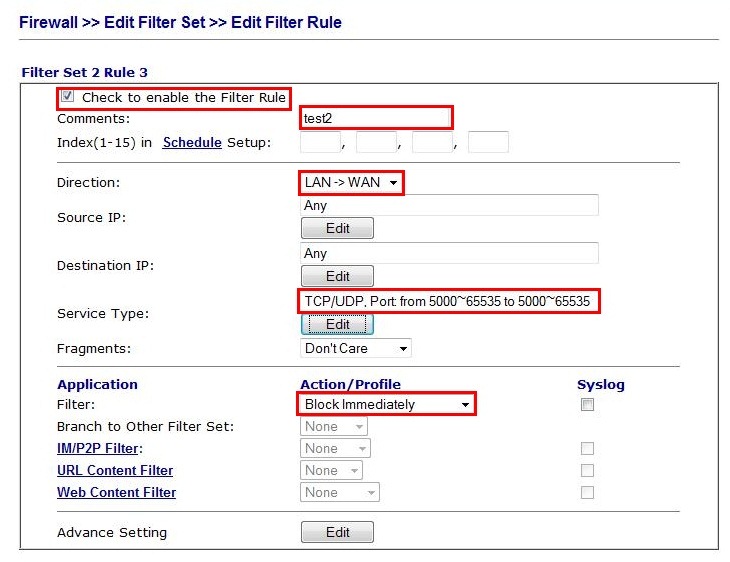Image resolution: width=730 pixels, height=562 pixels.
Task: Click the last schedule index box
Action: [488, 142]
